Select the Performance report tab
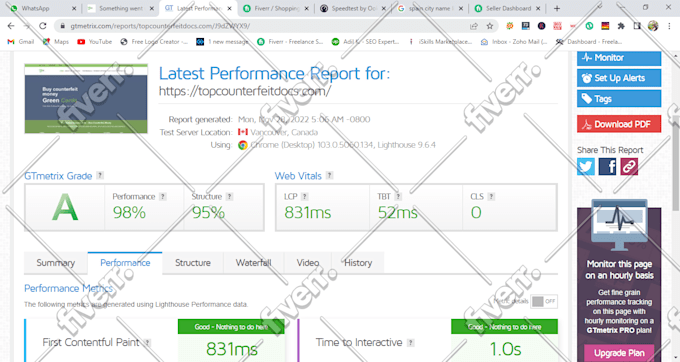 [x=125, y=263]
